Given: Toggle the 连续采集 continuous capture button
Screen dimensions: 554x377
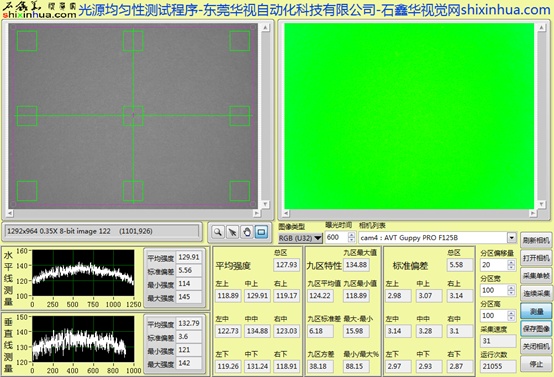Looking at the screenshot, I should (x=536, y=293).
